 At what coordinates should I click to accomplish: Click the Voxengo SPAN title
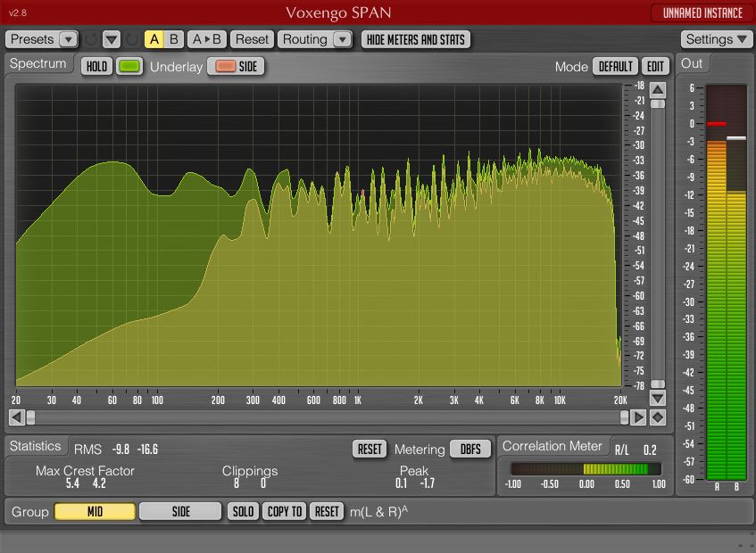[338, 13]
